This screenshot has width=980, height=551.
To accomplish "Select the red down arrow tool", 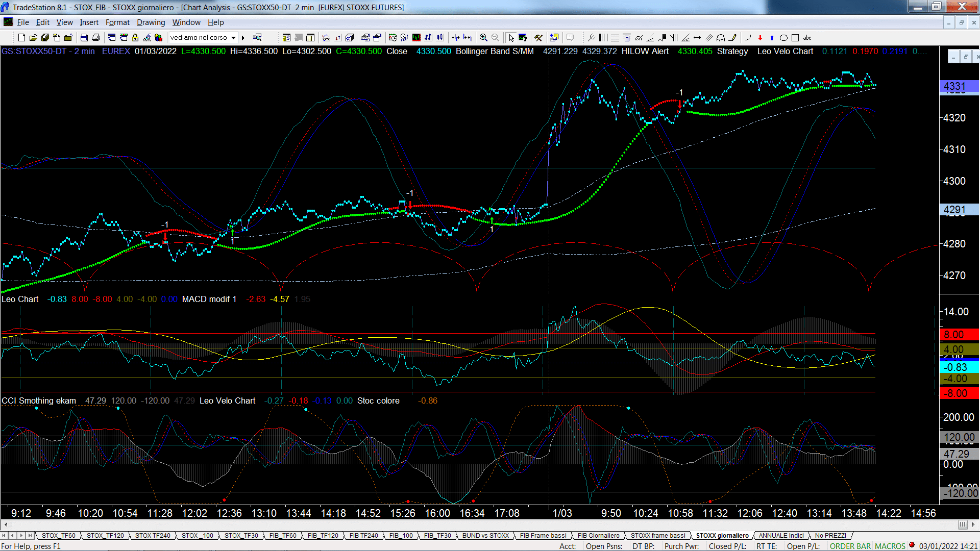I will tap(760, 38).
